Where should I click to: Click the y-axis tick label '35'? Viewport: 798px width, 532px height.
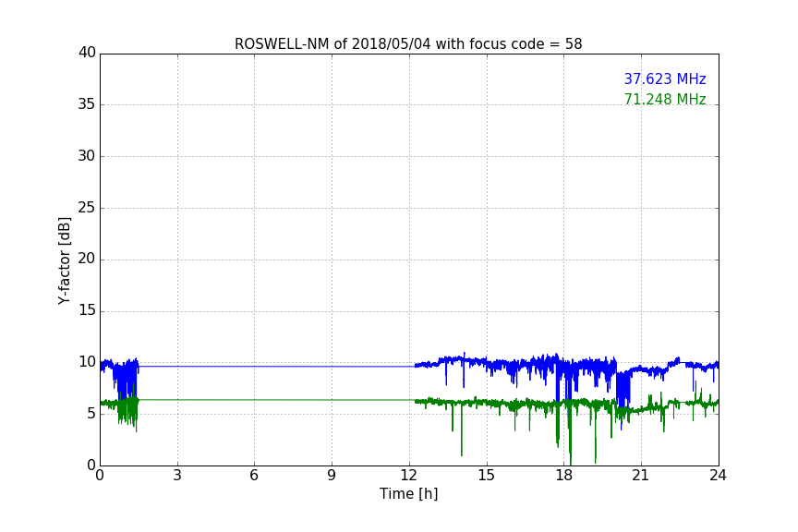[87, 104]
